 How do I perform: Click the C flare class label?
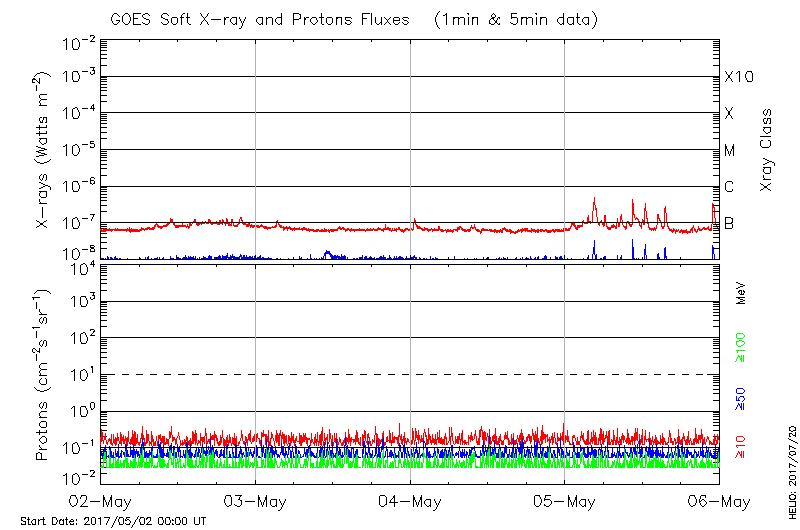[729, 187]
